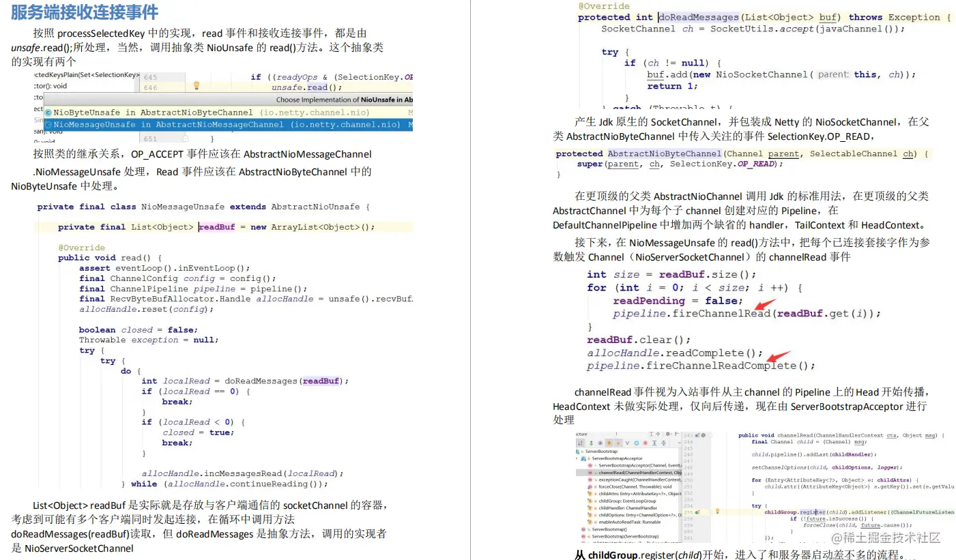Select enableAutoReadTask: Runnable row
The image size is (956, 560).
(630, 522)
